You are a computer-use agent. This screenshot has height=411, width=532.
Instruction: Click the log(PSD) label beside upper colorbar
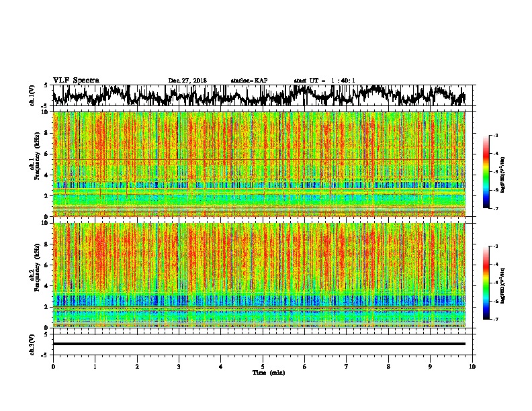click(x=502, y=175)
